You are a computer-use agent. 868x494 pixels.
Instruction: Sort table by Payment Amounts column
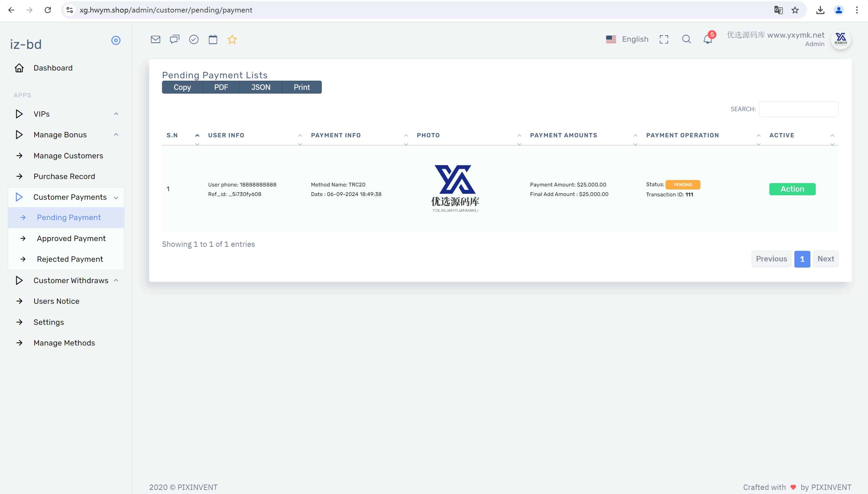click(564, 135)
